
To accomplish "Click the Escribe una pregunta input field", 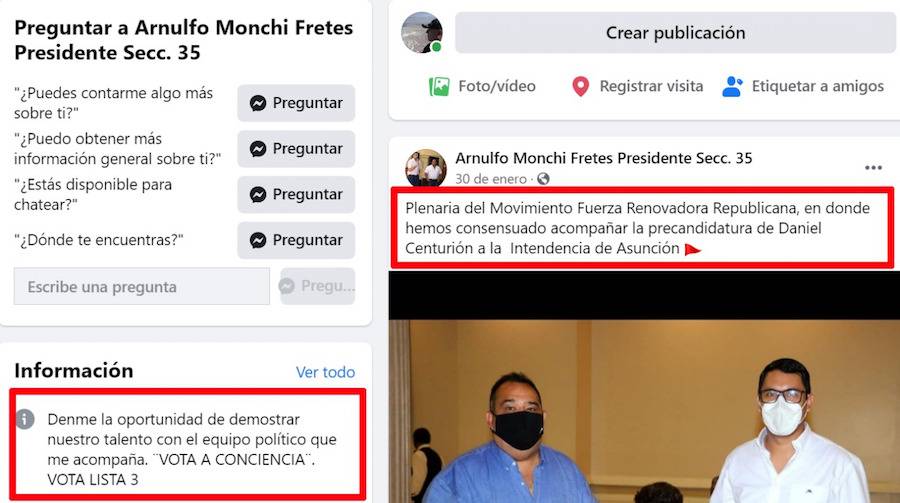I will (x=142, y=287).
